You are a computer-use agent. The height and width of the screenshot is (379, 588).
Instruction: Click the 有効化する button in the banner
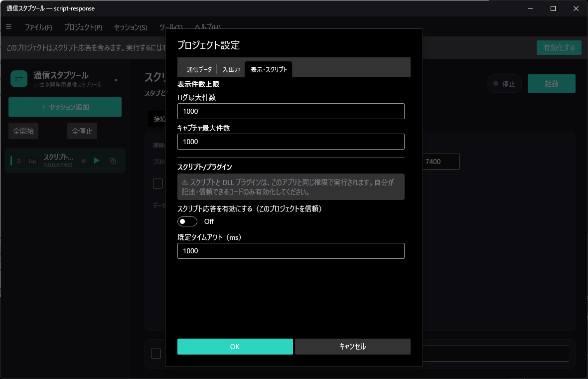coord(559,48)
